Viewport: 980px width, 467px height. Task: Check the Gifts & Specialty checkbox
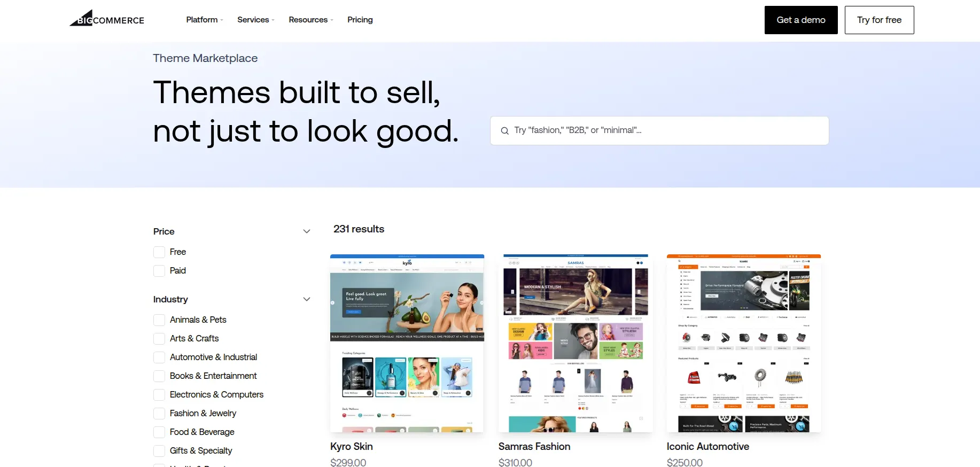click(159, 451)
